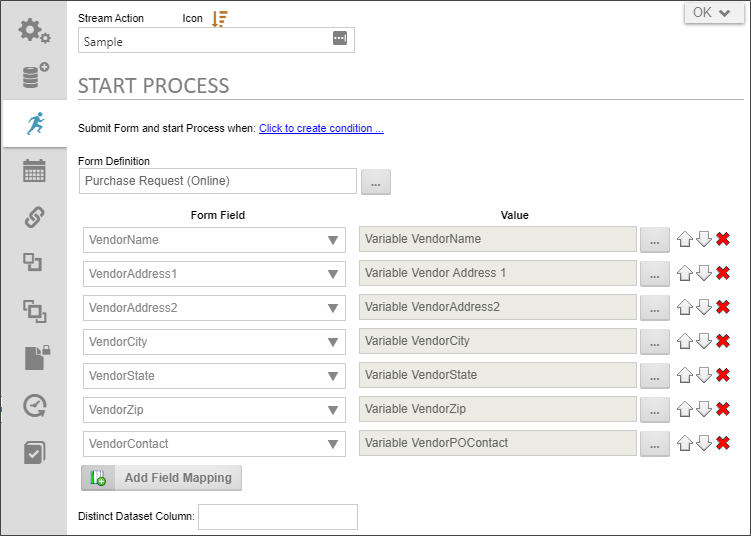Open the database add tab in sidebar
The image size is (751, 536).
click(35, 75)
